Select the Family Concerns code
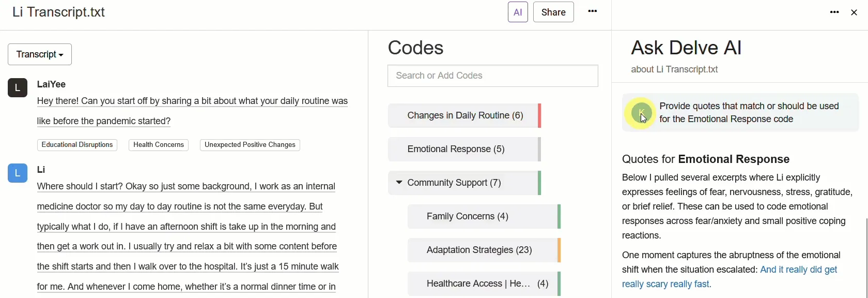 (x=484, y=216)
